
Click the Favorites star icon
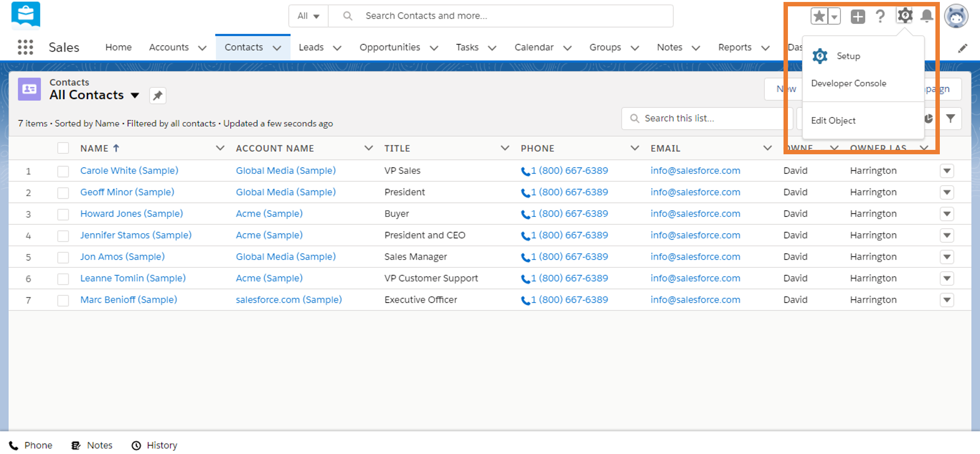tap(819, 16)
